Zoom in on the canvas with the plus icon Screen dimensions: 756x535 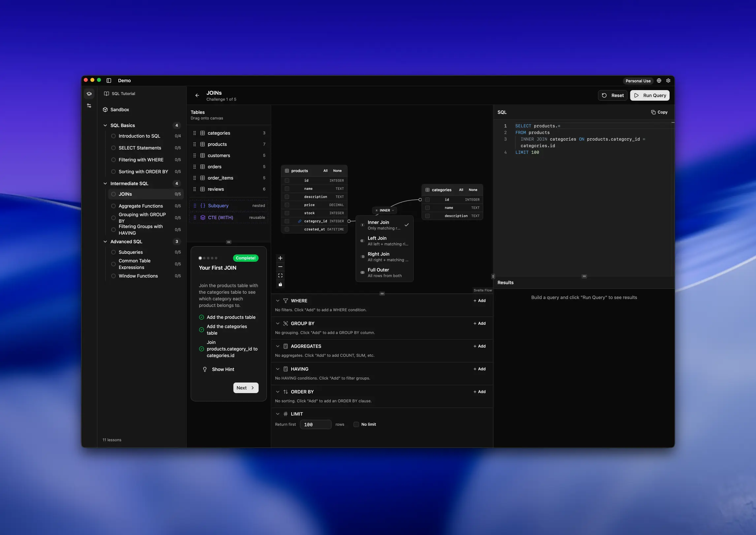click(280, 258)
